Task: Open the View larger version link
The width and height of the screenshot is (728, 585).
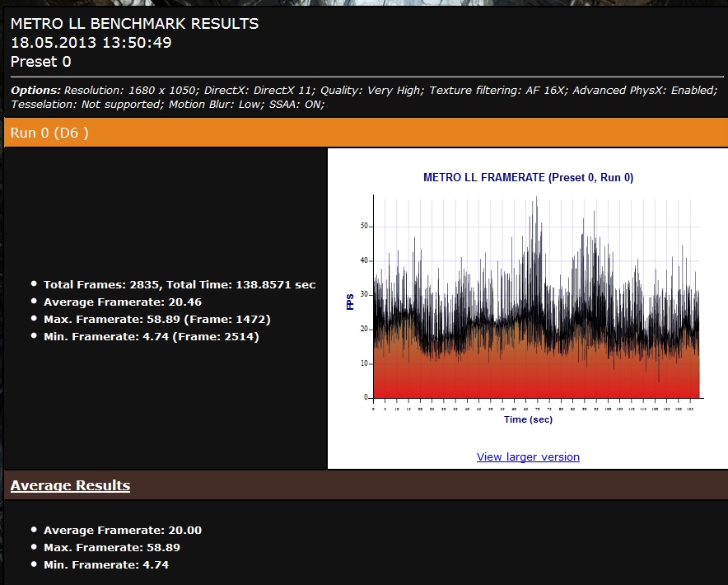Action: (x=528, y=456)
